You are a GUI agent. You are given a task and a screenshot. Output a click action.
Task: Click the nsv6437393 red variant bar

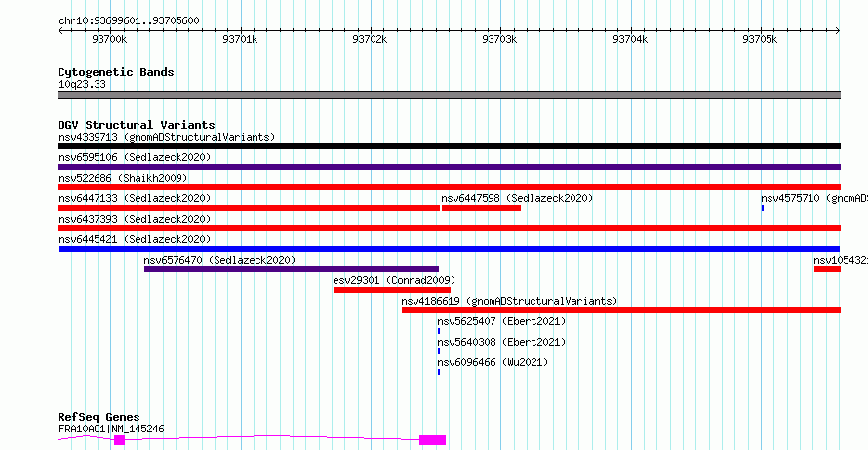coord(449,228)
